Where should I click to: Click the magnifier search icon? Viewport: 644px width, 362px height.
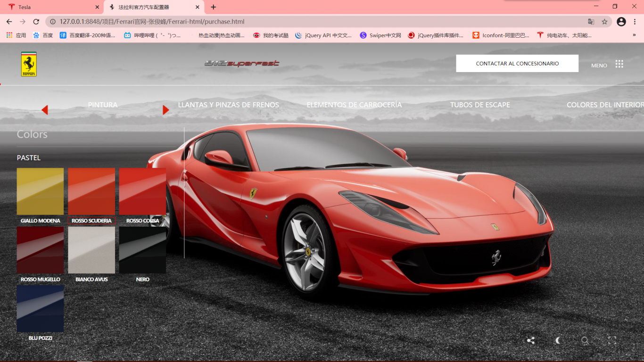(585, 340)
